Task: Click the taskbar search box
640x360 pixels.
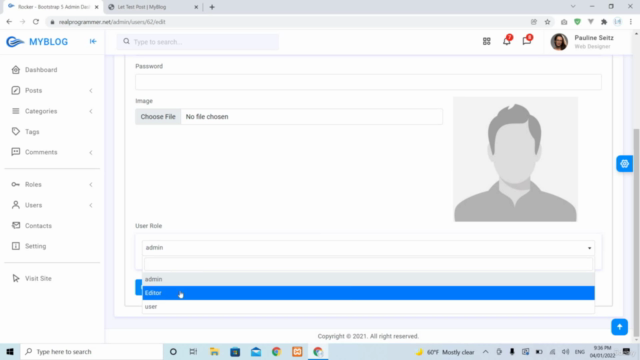Action: (x=91, y=351)
